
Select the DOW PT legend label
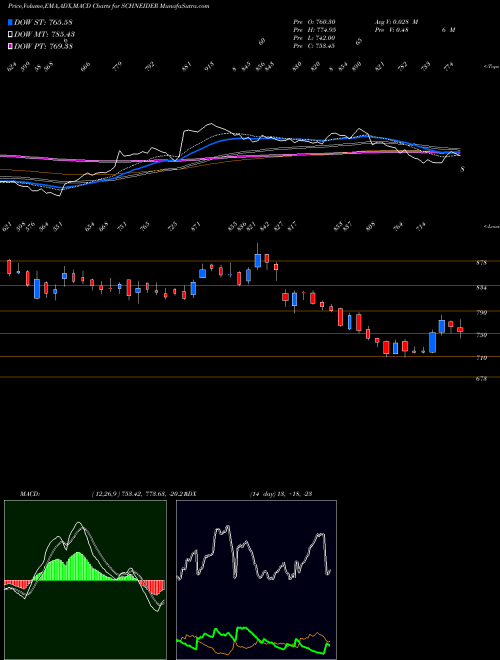pyautogui.click(x=44, y=46)
